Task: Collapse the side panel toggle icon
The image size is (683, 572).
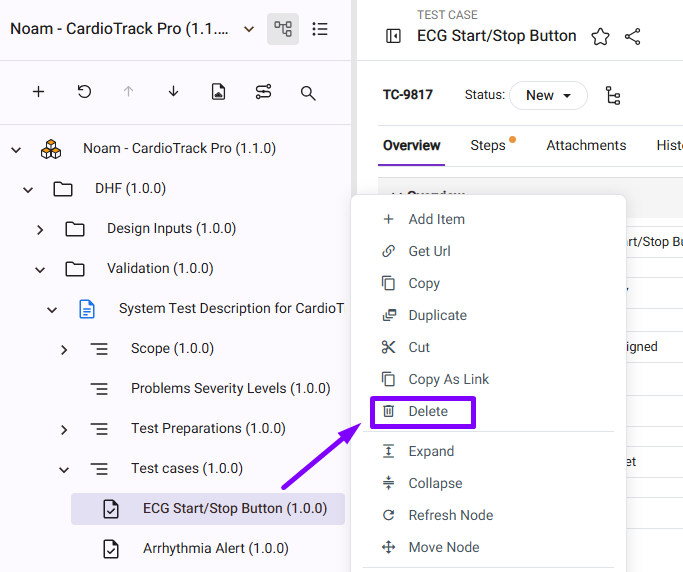Action: (x=393, y=36)
